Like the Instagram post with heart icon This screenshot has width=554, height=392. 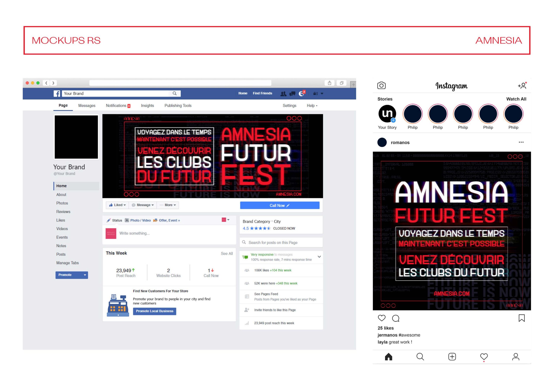(382, 318)
